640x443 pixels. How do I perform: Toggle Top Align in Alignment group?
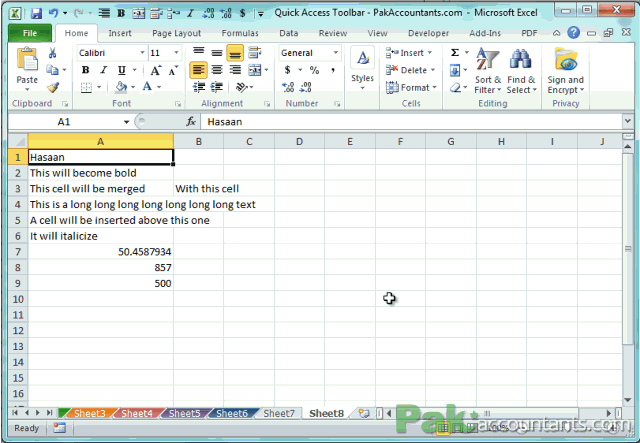point(199,52)
